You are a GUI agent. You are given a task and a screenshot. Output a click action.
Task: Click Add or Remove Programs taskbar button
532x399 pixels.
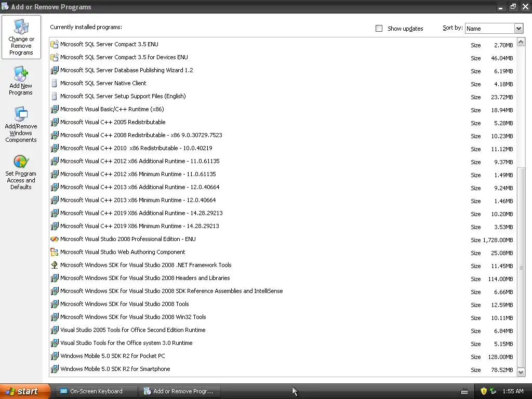coord(179,391)
